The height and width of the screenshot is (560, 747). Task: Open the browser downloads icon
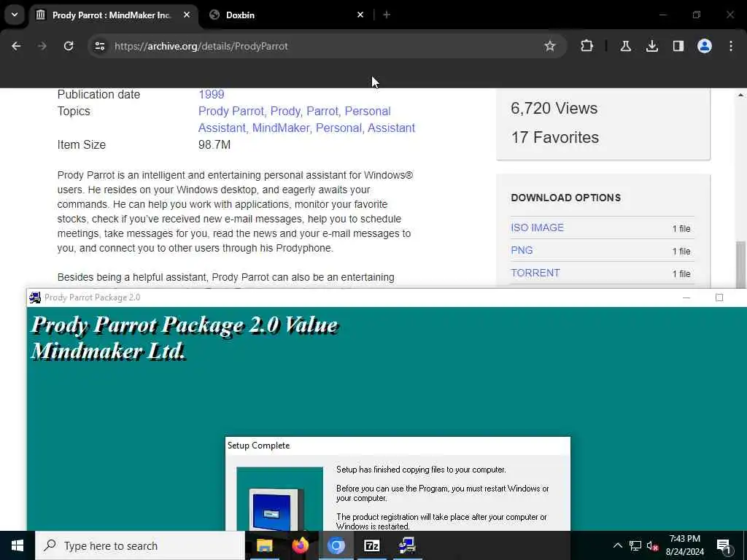(x=651, y=46)
